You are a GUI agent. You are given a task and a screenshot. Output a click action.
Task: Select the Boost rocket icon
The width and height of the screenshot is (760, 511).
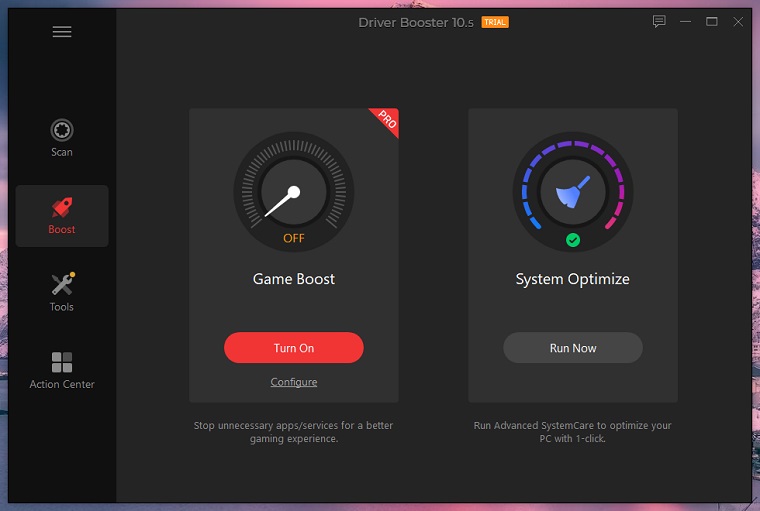coord(62,208)
